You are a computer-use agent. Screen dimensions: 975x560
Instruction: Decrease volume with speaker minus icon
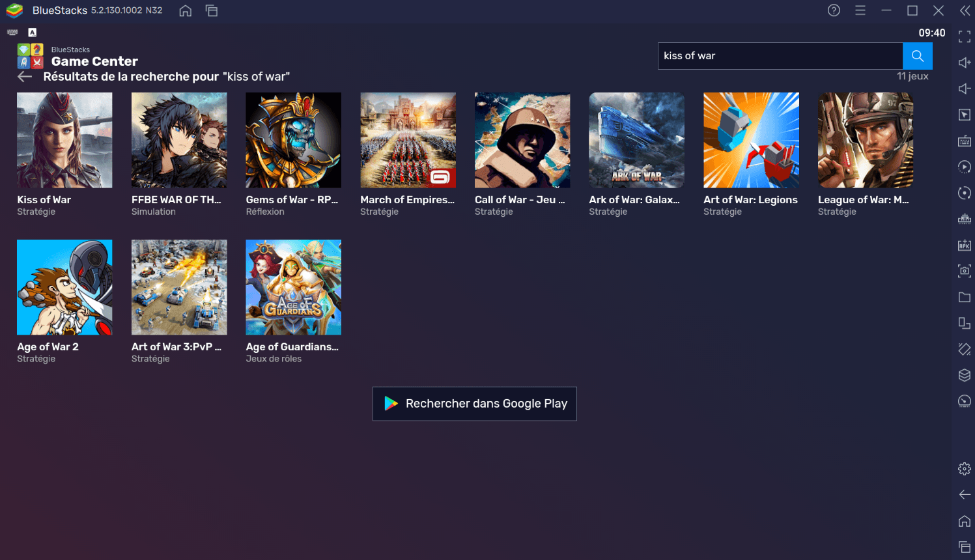[965, 89]
